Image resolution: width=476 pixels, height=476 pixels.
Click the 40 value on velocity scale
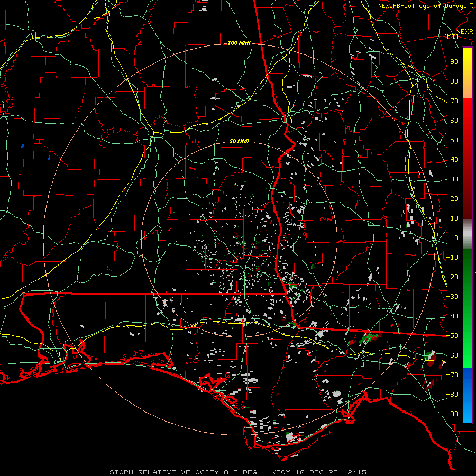pos(454,159)
